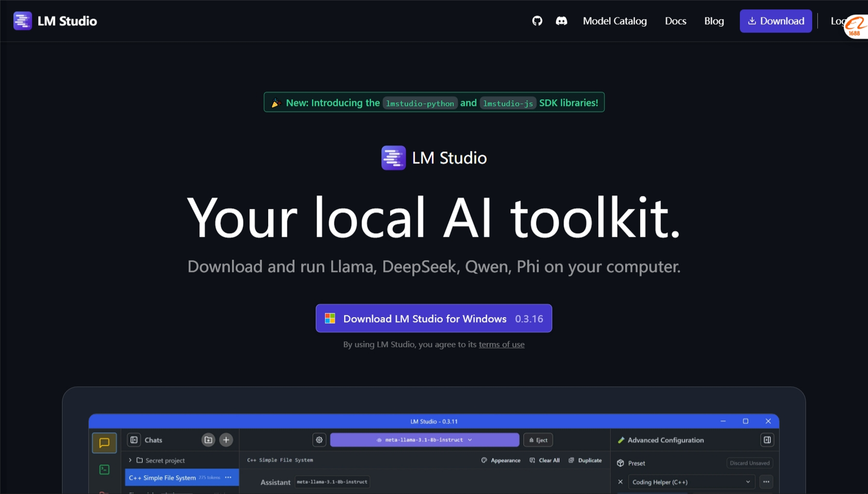
Task: Click the settings gear next to model loader
Action: tap(319, 440)
